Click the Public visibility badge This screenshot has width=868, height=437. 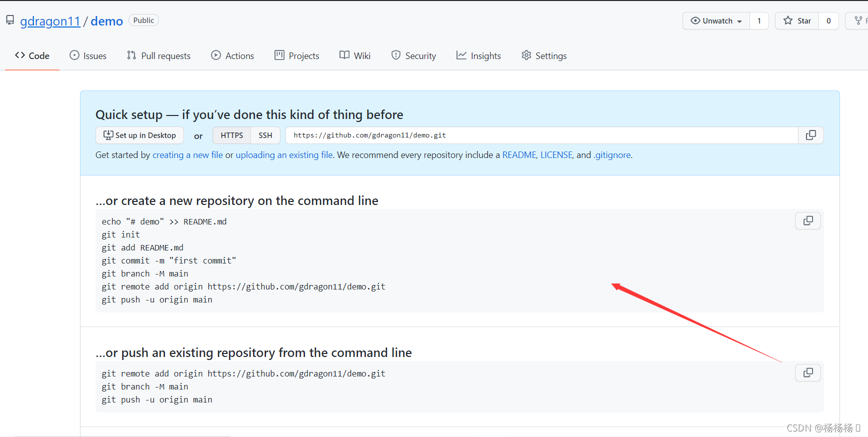(143, 20)
